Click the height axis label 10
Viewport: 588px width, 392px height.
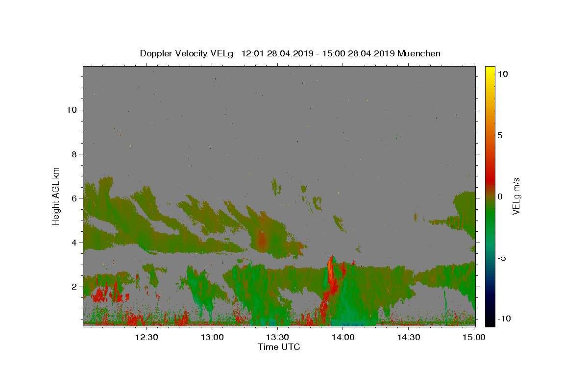pyautogui.click(x=73, y=110)
